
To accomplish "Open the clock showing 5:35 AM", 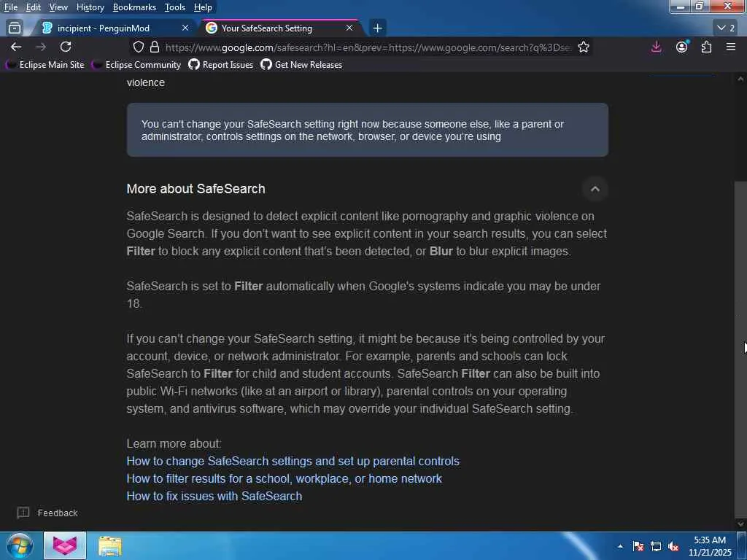I will point(710,546).
